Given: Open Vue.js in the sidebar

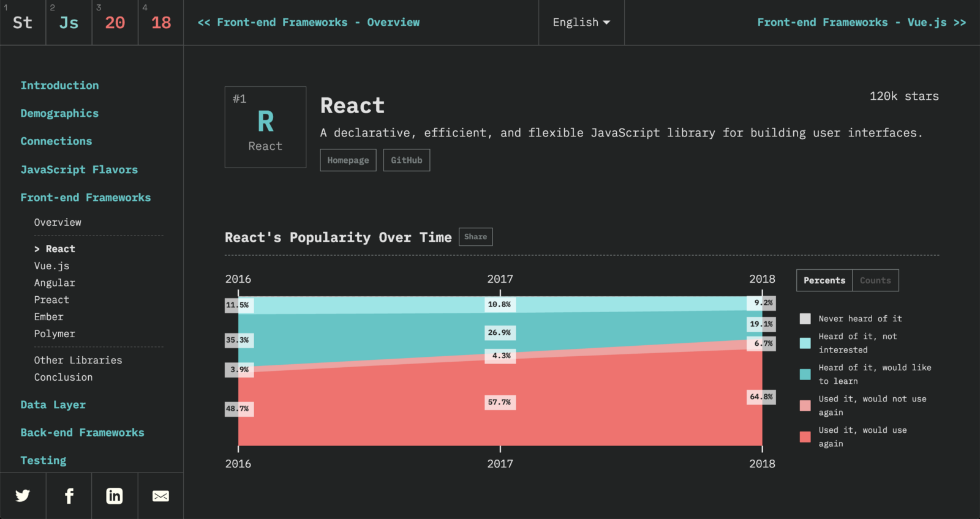Looking at the screenshot, I should [x=51, y=266].
